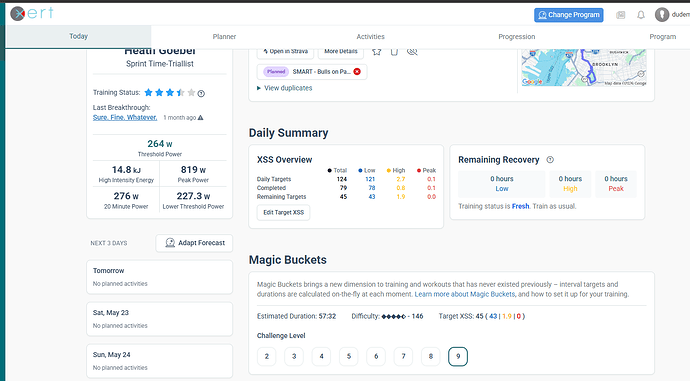
Task: Open Learn more about Magic Buckets link
Action: pos(465,294)
